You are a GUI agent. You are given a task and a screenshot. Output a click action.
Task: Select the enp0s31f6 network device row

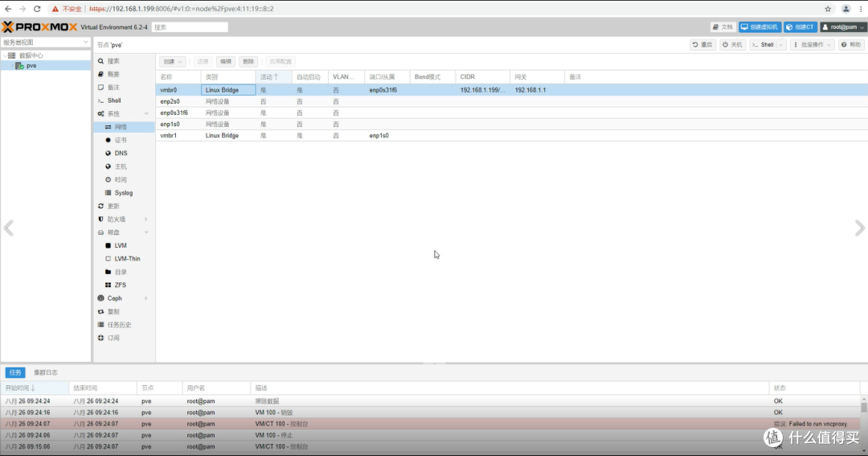coord(511,113)
